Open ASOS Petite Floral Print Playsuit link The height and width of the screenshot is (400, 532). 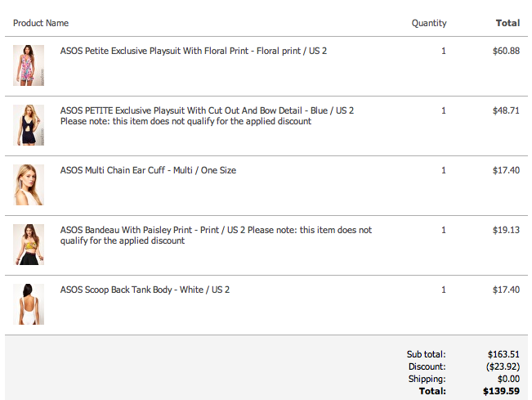coord(194,51)
